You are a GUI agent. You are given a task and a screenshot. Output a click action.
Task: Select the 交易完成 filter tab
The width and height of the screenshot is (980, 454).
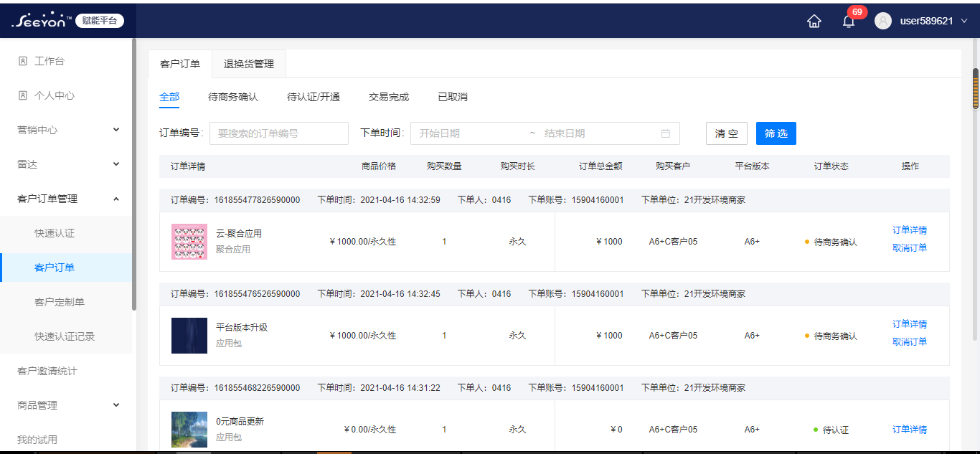[389, 97]
